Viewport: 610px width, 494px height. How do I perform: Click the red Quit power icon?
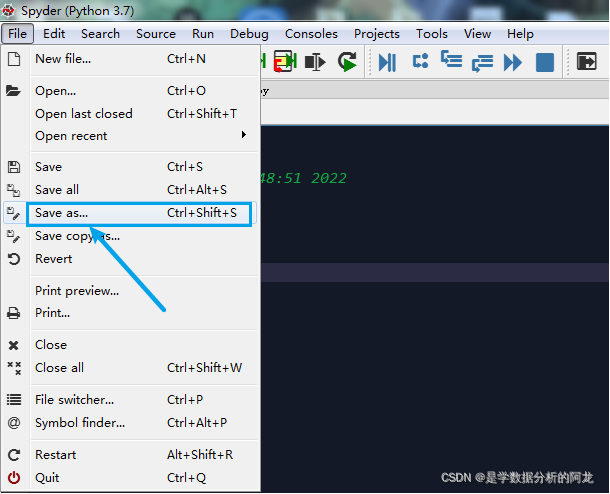click(14, 478)
